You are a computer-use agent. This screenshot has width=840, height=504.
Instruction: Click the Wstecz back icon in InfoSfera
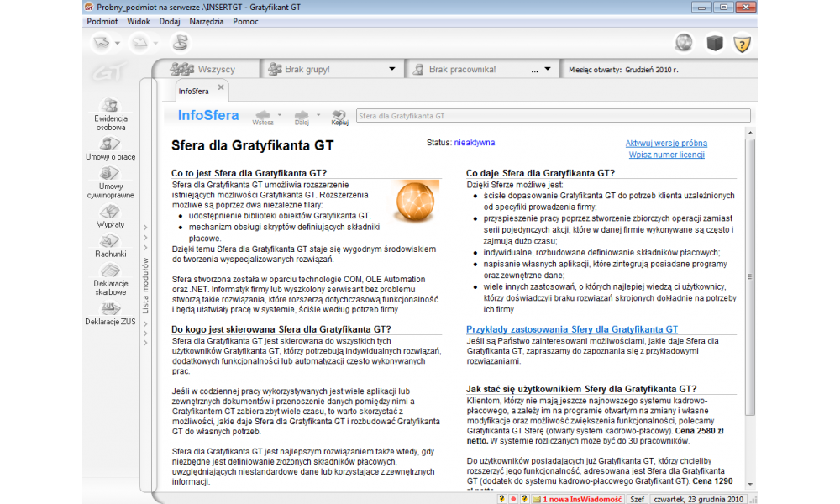coord(262,117)
